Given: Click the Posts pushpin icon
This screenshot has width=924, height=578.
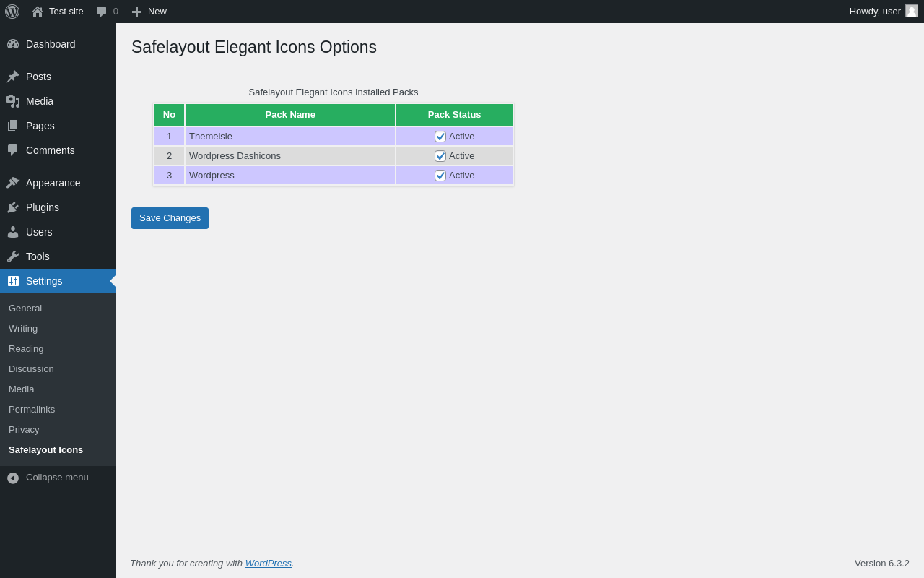Looking at the screenshot, I should [13, 77].
